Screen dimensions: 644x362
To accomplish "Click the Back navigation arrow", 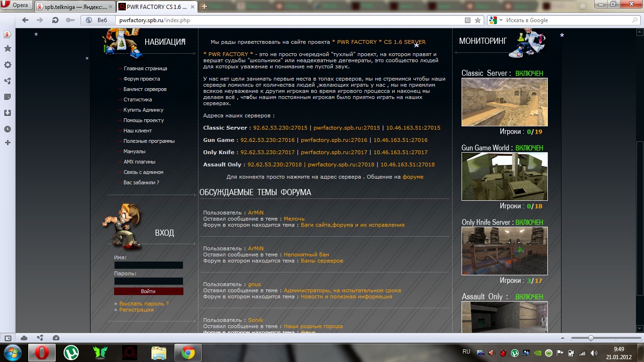I will click(x=25, y=20).
